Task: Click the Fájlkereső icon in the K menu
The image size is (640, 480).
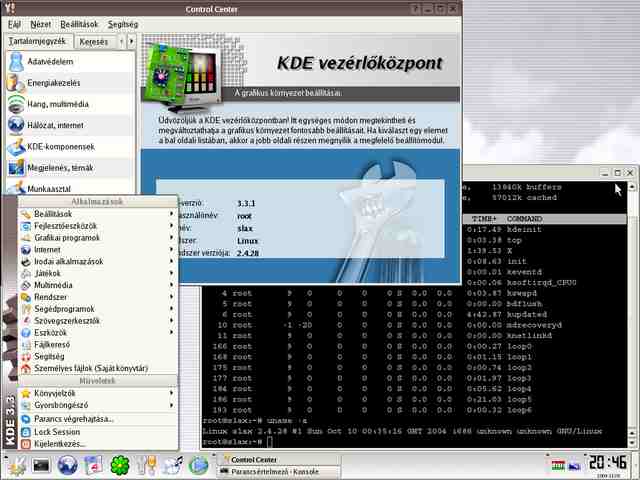Action: tap(26, 345)
